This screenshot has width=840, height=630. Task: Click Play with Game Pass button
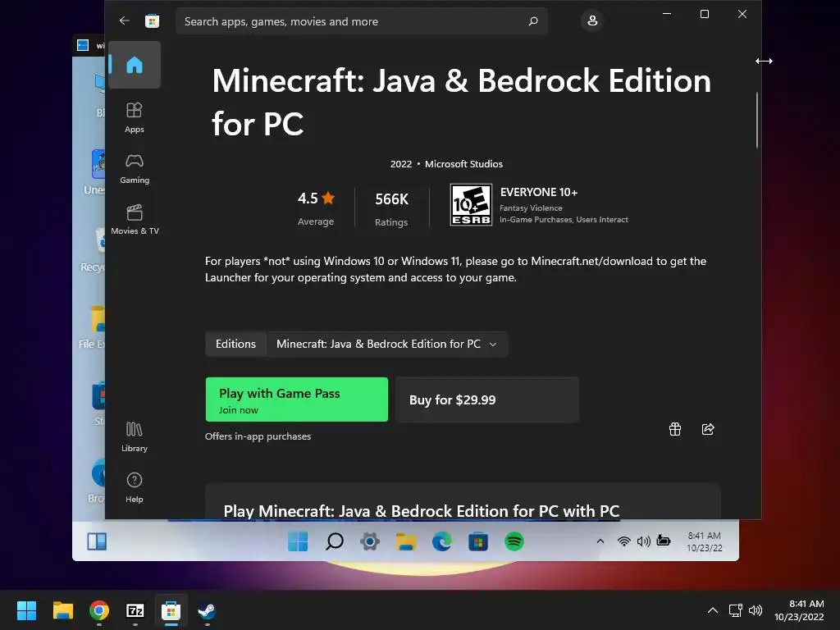[297, 399]
